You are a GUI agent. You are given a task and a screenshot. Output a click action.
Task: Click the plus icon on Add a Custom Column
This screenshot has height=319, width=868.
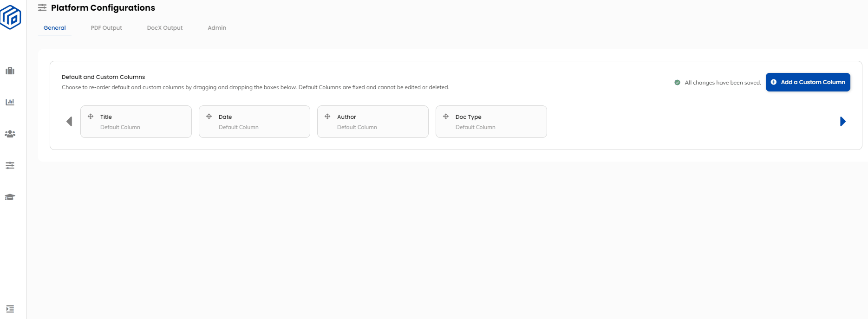point(773,82)
